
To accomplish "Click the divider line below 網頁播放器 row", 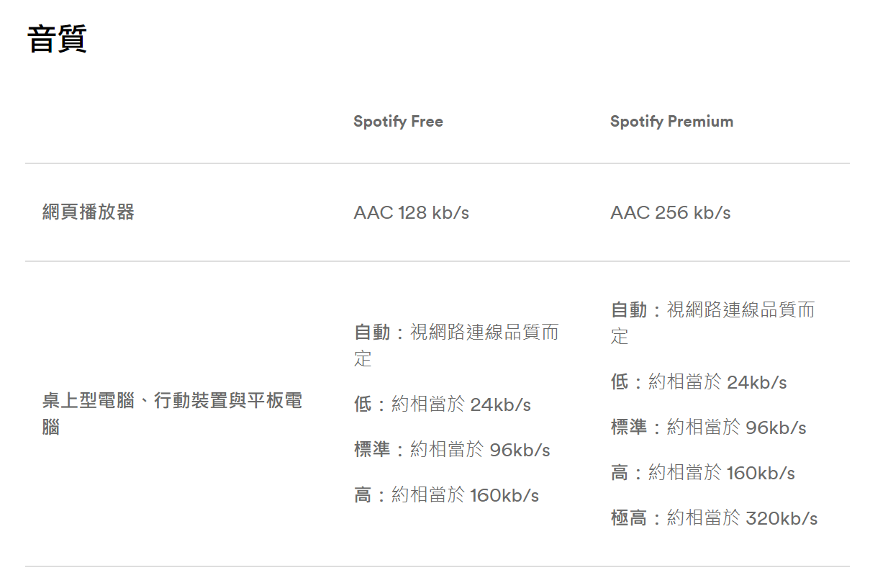I will pos(438,261).
